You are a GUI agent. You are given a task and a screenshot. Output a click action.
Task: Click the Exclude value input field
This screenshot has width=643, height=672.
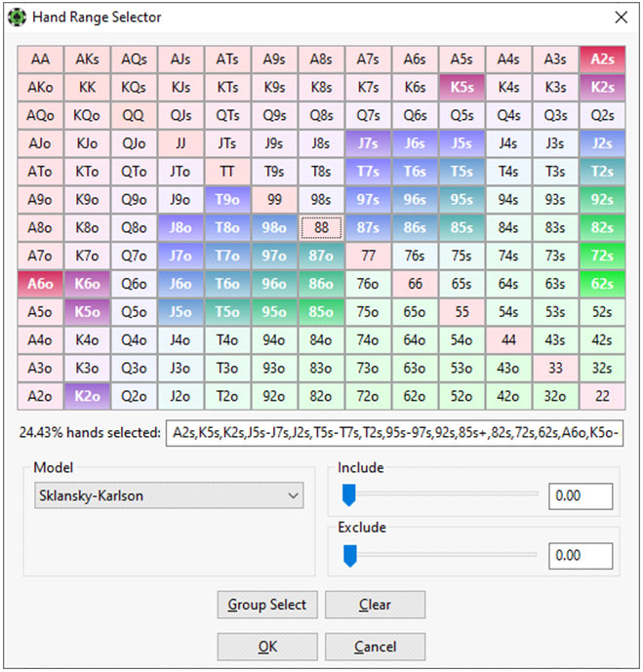click(581, 556)
